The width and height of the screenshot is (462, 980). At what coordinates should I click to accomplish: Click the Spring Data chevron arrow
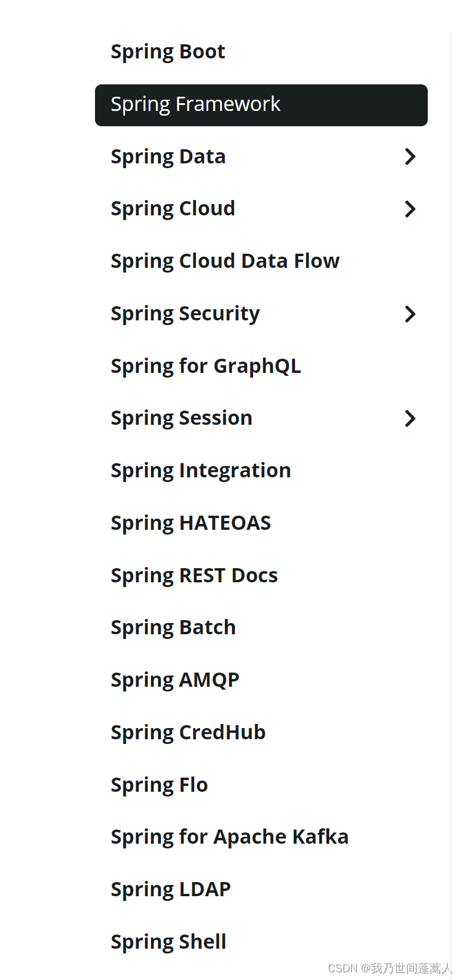click(410, 156)
